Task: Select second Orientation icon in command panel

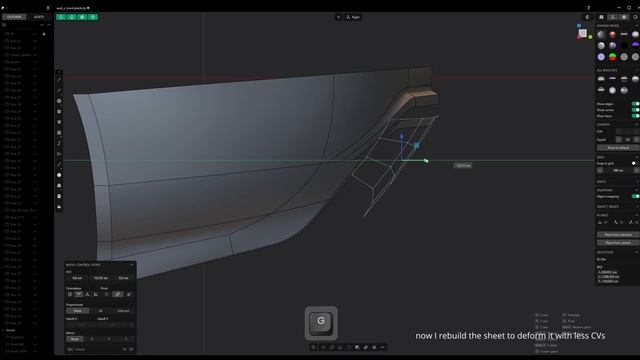Action: coord(78,294)
